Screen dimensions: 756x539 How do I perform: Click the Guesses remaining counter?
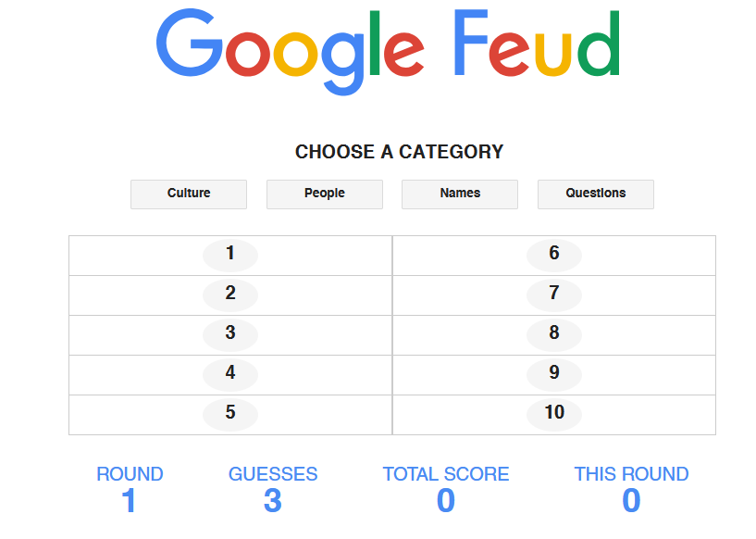(273, 500)
